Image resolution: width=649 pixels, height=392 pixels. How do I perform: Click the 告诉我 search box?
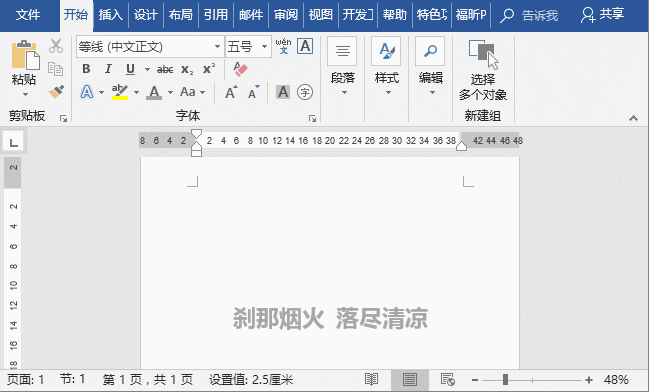coord(529,16)
